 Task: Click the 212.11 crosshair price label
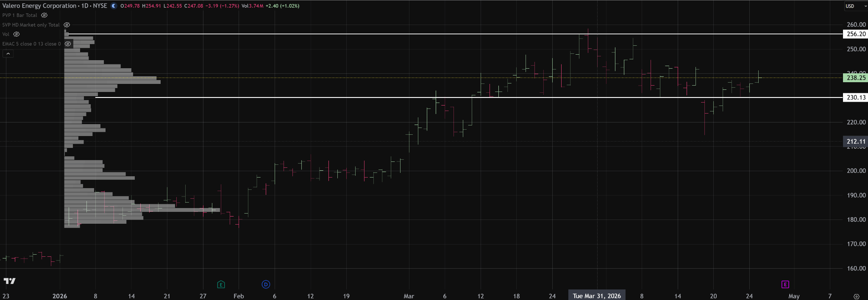856,142
